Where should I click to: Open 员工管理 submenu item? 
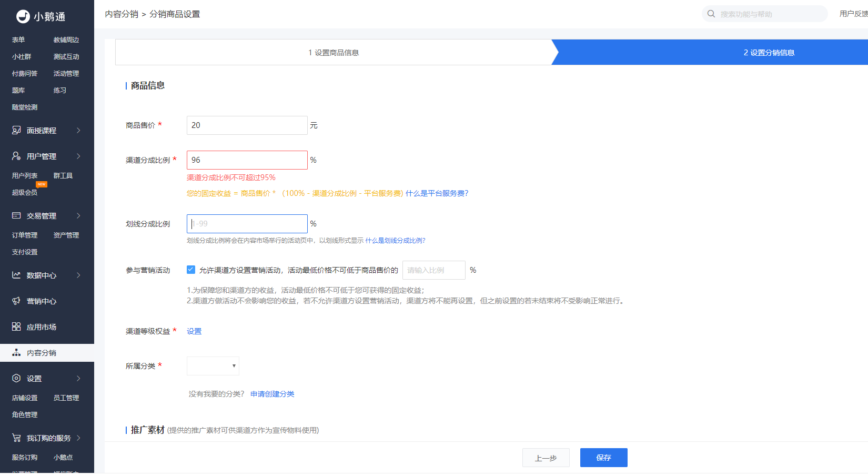[66, 398]
